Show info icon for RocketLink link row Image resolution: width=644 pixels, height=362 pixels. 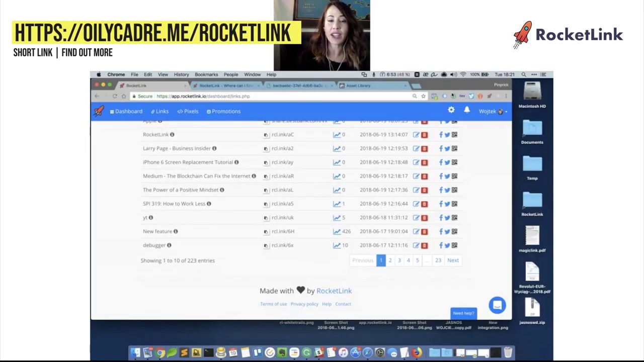point(172,134)
